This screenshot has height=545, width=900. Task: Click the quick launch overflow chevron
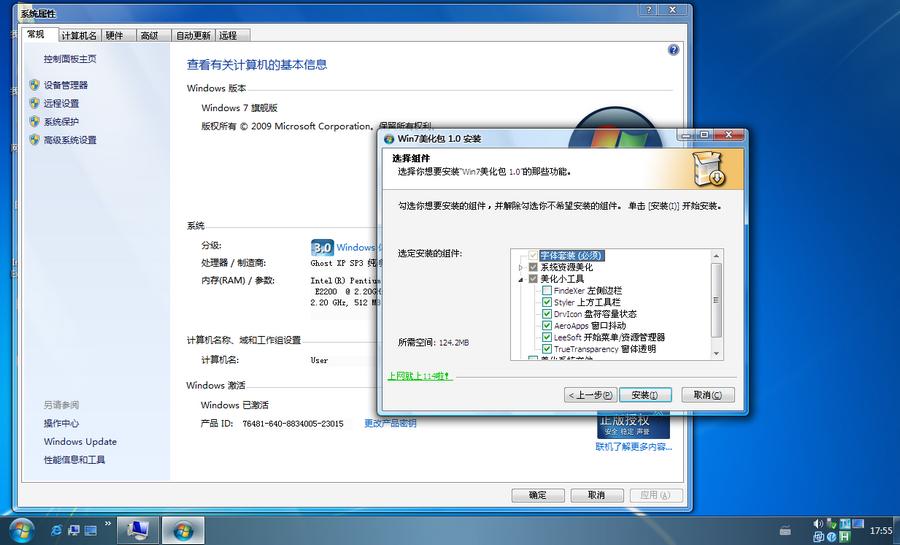click(x=108, y=524)
